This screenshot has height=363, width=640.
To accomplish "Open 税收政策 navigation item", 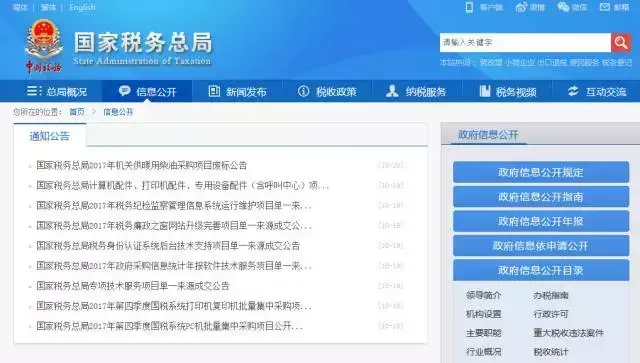I will [x=327, y=91].
